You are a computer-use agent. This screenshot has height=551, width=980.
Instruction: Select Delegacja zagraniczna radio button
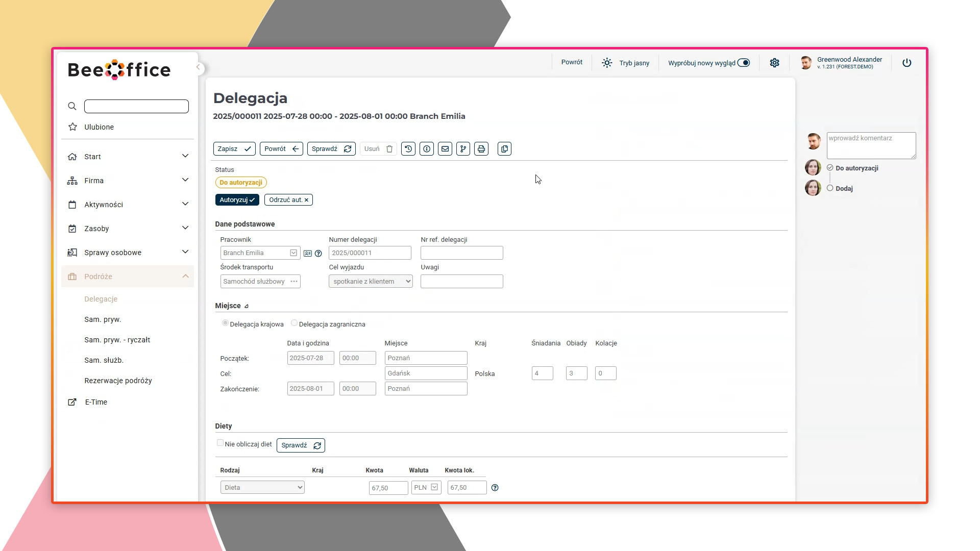coord(294,323)
